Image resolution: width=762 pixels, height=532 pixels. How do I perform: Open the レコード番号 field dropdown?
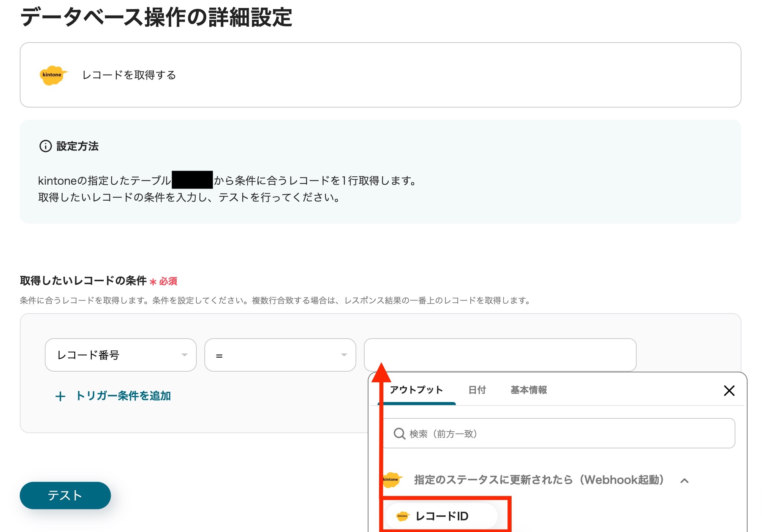pyautogui.click(x=120, y=355)
